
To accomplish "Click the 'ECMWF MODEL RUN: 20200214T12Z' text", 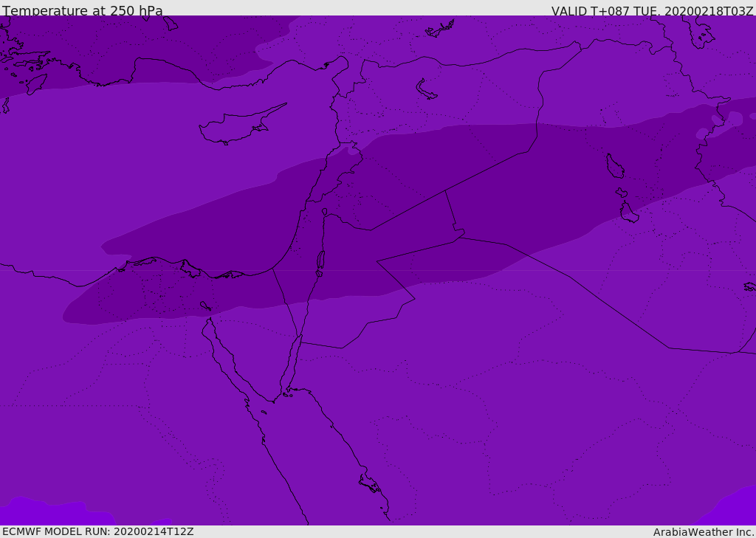I will 98,531.
